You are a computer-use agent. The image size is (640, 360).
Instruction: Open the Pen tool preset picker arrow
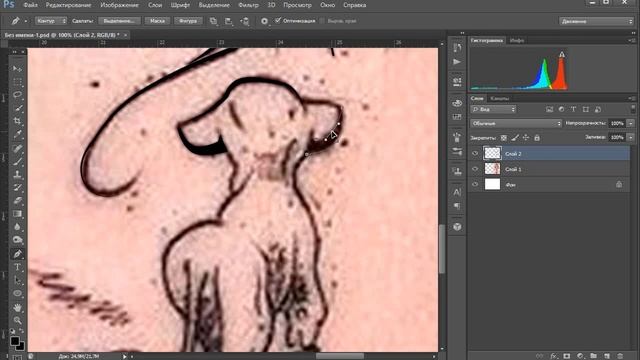point(26,21)
